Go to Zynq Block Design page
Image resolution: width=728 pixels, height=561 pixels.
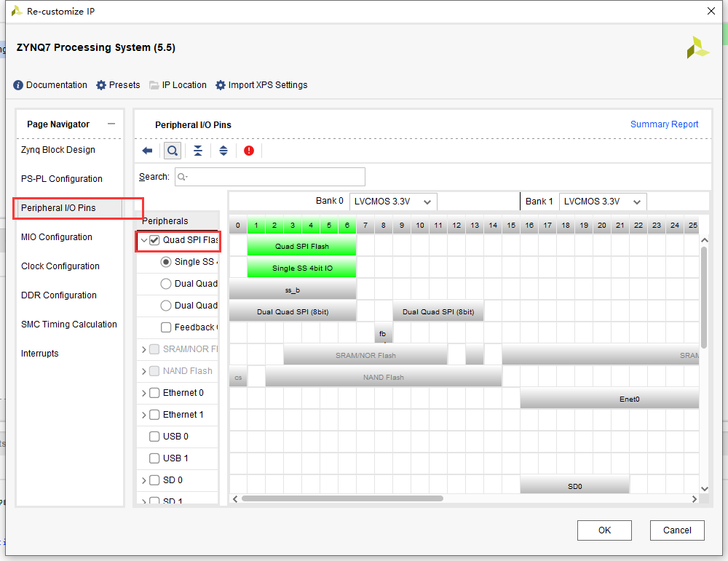click(x=58, y=150)
